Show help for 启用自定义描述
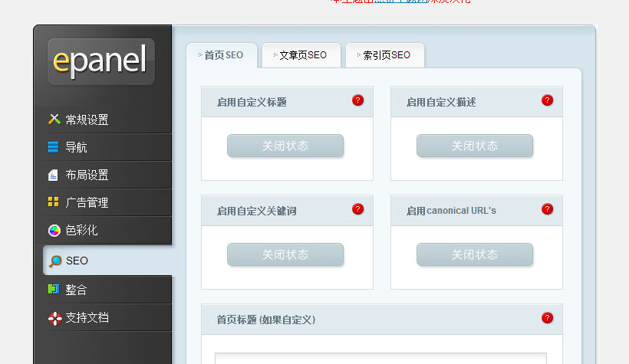This screenshot has width=629, height=364. 547,100
